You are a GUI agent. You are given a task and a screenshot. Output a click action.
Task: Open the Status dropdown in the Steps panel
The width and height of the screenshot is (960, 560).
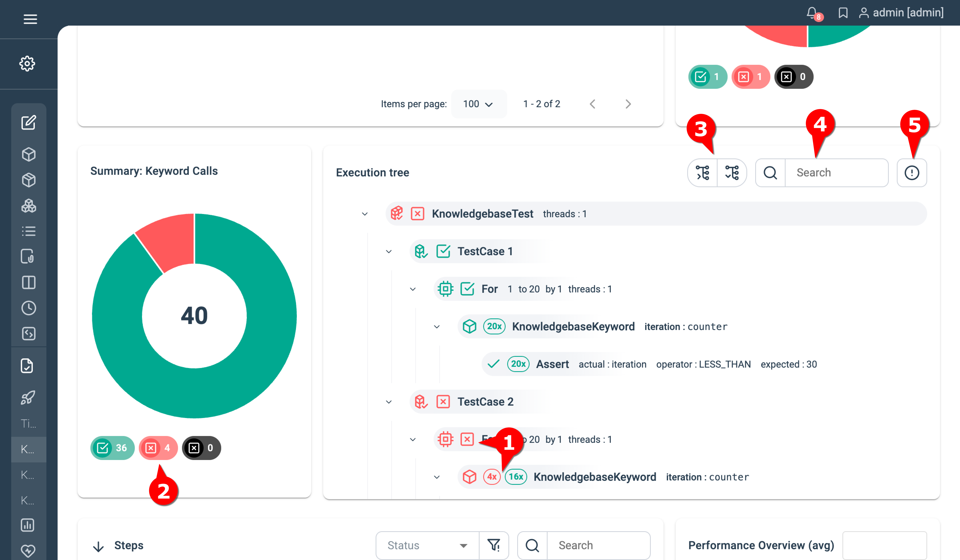coord(426,545)
